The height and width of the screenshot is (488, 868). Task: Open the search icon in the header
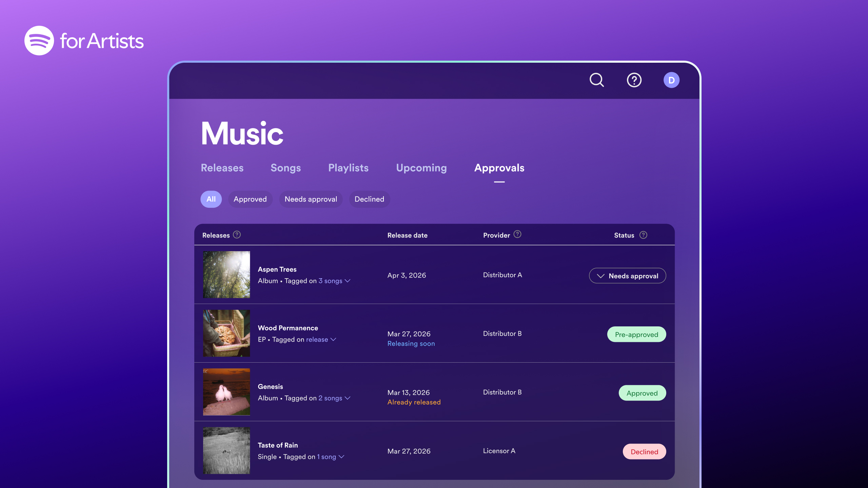tap(597, 80)
